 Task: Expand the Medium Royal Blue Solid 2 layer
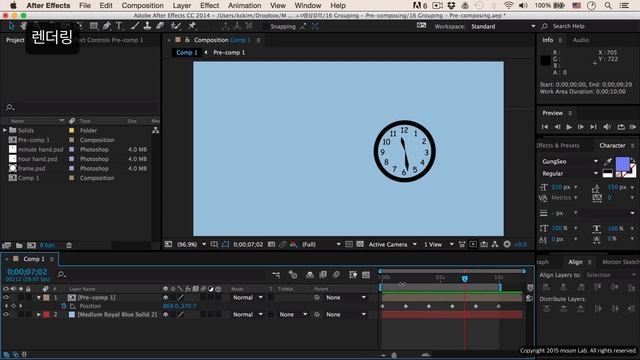click(39, 315)
